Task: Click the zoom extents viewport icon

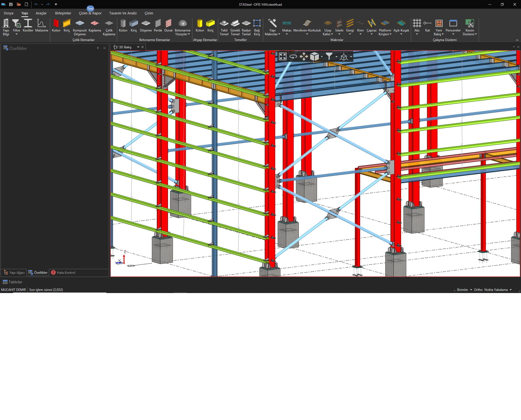Action: 282,56
